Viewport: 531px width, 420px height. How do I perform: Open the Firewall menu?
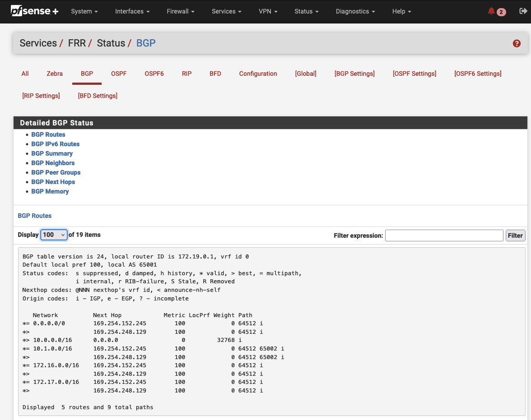180,11
